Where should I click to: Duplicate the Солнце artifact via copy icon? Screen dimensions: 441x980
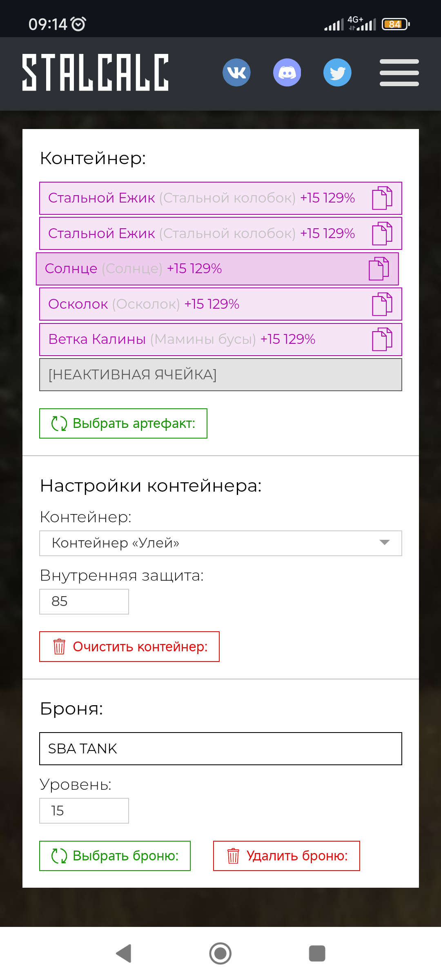coord(379,269)
